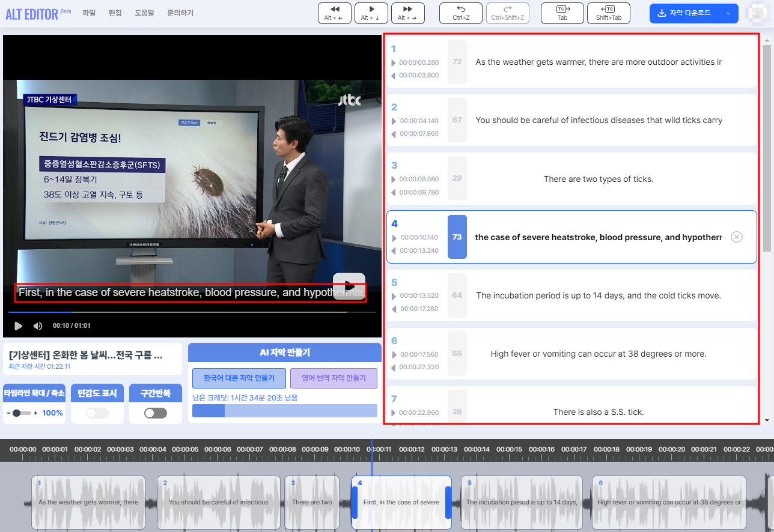Viewport: 774px width, 532px height.
Task: Edit subtitle 'There is also a S.S. tick.'
Action: coord(599,412)
